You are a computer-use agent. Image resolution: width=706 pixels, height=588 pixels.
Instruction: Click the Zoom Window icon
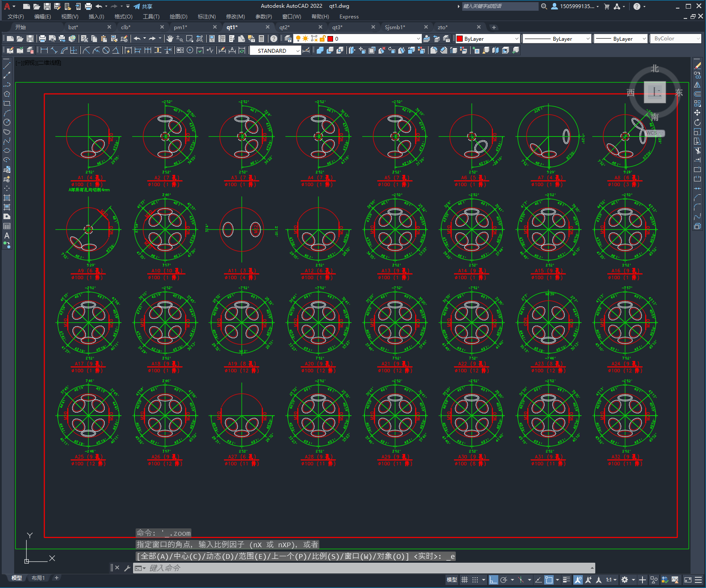click(x=189, y=39)
